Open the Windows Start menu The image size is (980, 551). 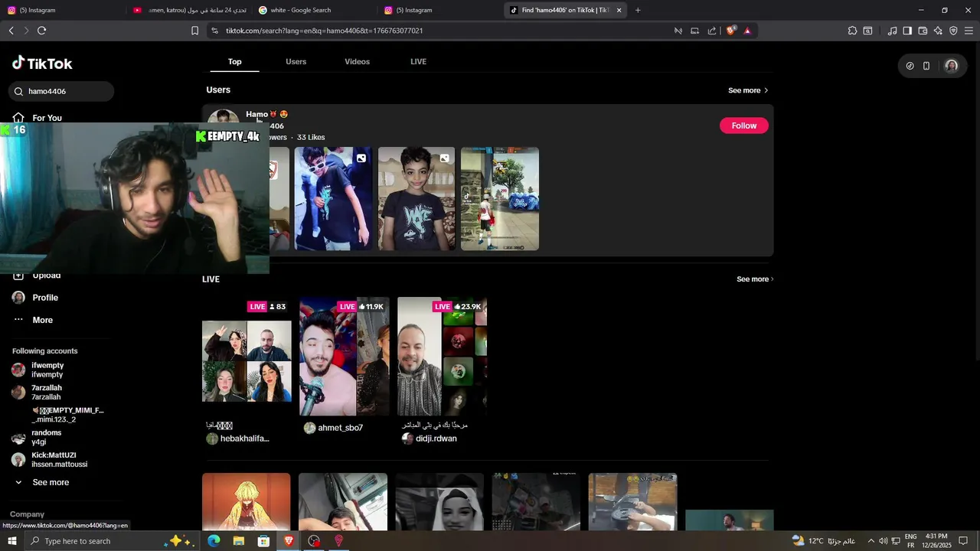tap(11, 541)
